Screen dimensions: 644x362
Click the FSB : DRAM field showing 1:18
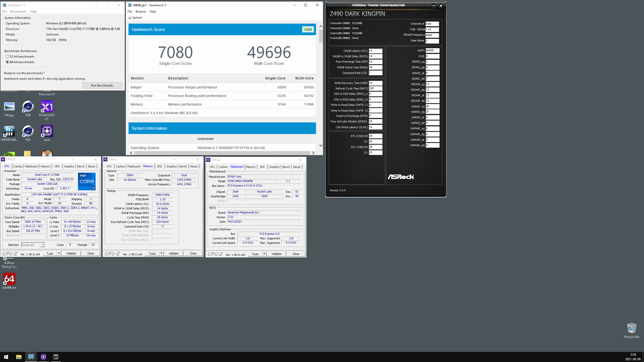pyautogui.click(x=432, y=29)
